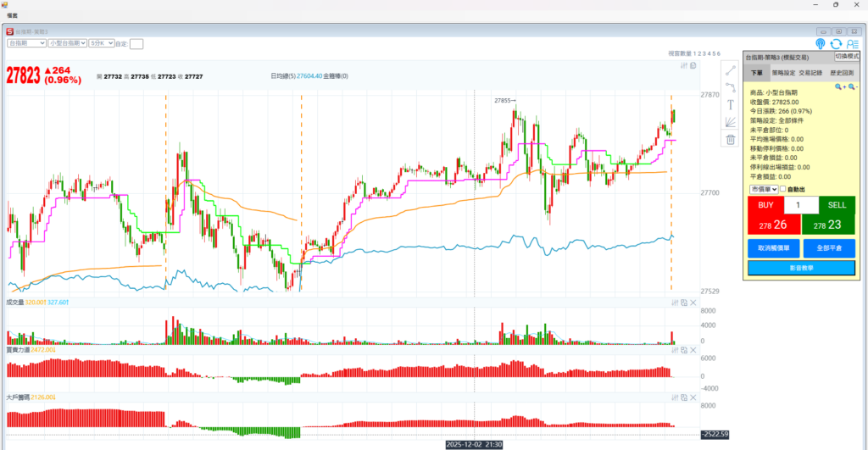868x450 pixels.
Task: Click the refresh icon at top right
Action: [836, 44]
